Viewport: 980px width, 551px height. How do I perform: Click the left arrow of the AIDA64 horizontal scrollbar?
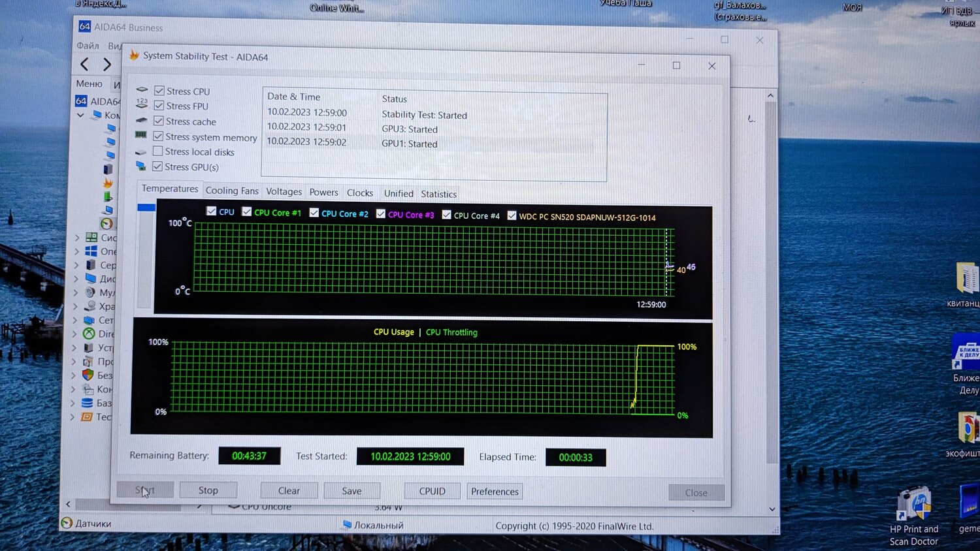68,504
